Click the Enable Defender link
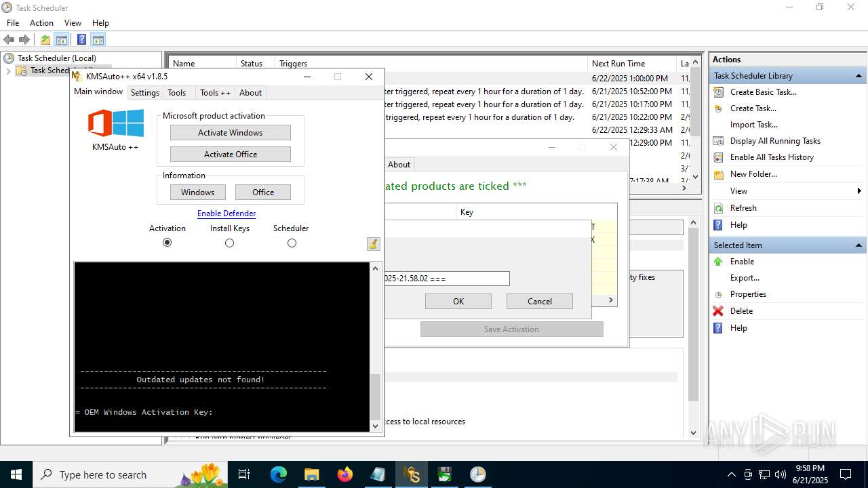 pos(226,213)
